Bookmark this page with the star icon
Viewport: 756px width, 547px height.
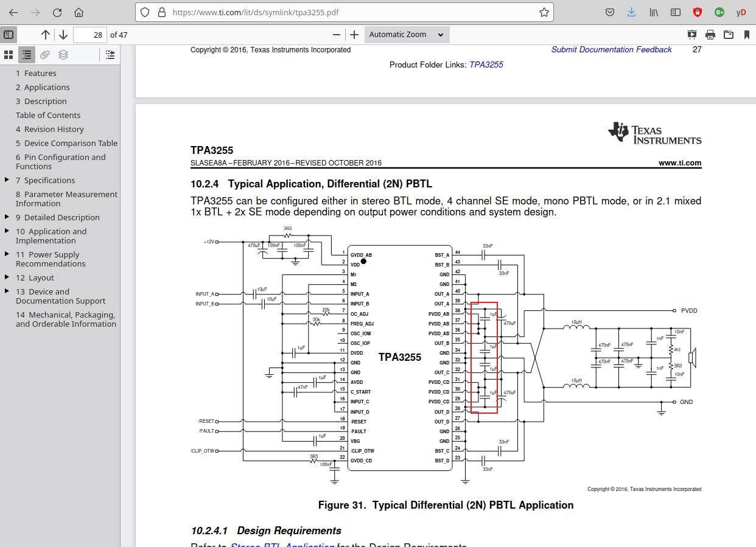coord(544,12)
